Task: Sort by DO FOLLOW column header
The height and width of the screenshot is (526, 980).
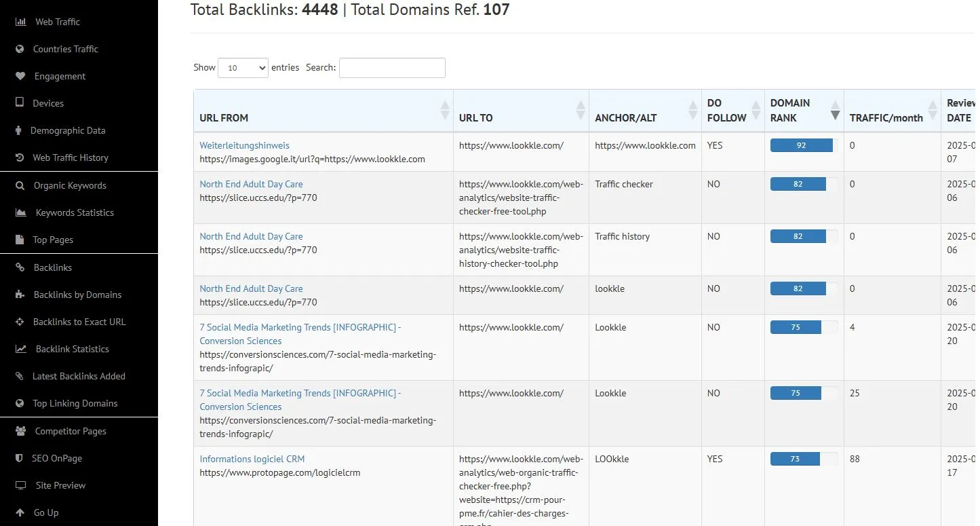Action: click(x=733, y=111)
